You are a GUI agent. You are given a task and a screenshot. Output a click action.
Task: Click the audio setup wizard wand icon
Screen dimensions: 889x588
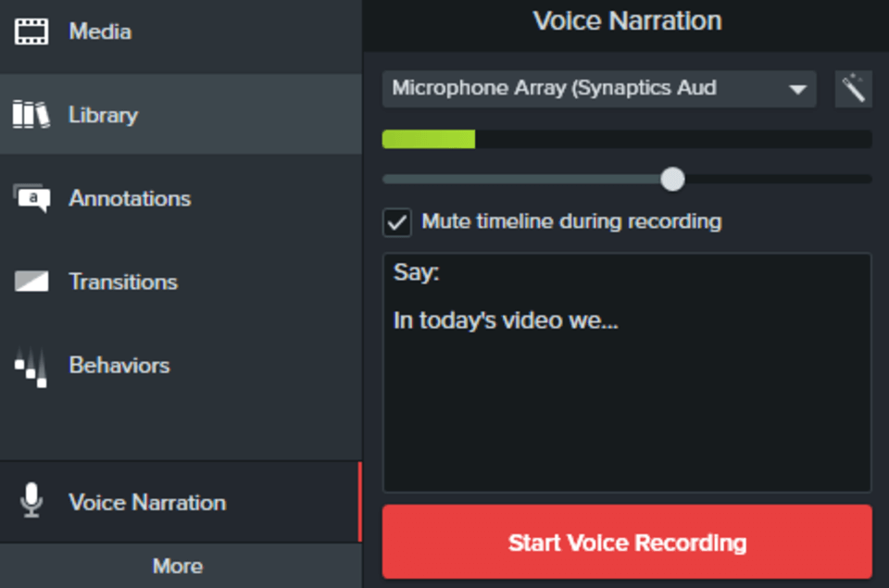pyautogui.click(x=853, y=89)
